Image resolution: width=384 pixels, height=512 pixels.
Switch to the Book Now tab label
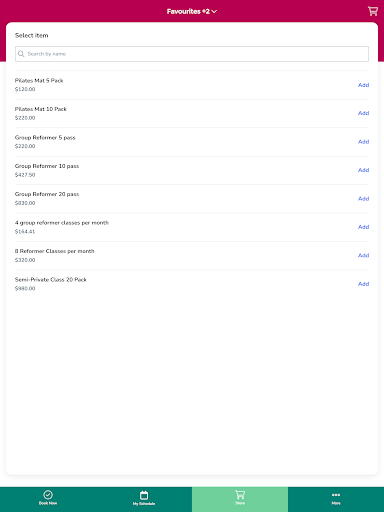(x=48, y=503)
